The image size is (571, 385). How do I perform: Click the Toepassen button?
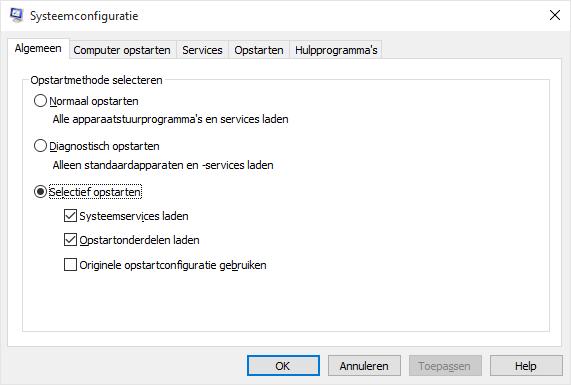(x=445, y=366)
